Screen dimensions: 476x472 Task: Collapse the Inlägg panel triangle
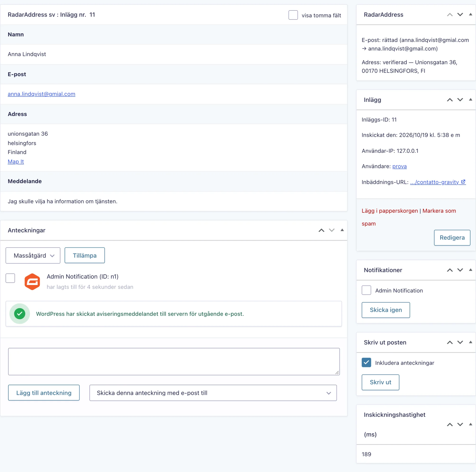pos(470,99)
